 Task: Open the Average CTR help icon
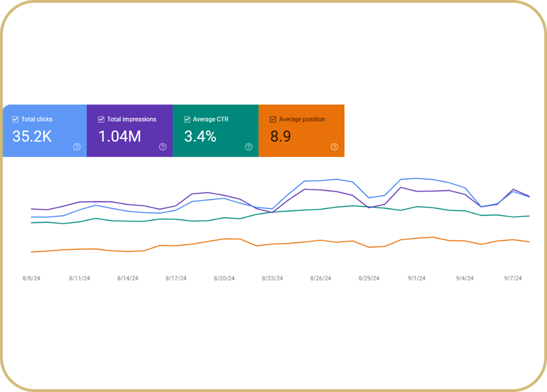click(x=248, y=147)
